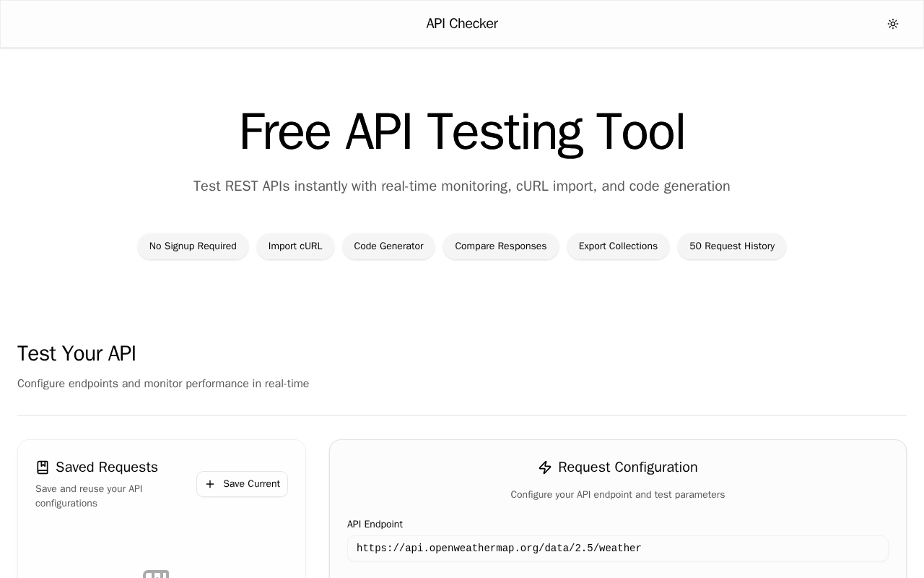Click the empty-state icon in Saved Requests panel

[x=156, y=574]
